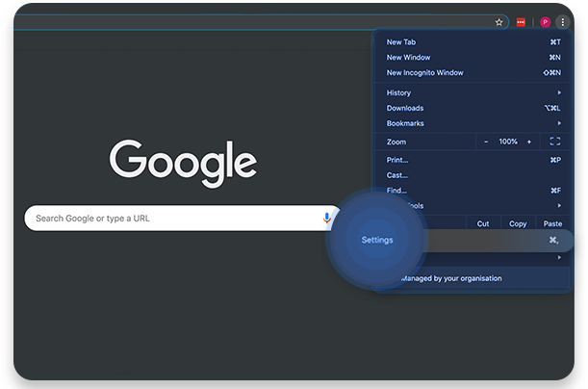Click Paste in the Edit row
Viewport: 588px width, 389px height.
552,223
